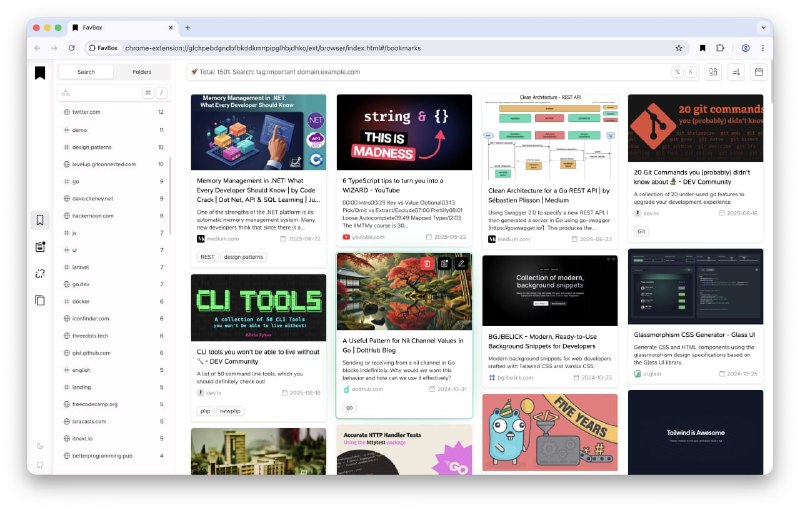Open the notes page icon in sidebar

click(40, 247)
